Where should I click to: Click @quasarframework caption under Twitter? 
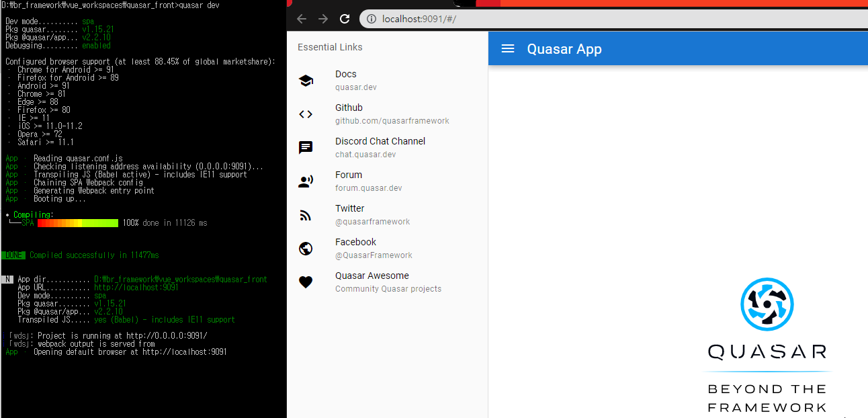tap(373, 222)
